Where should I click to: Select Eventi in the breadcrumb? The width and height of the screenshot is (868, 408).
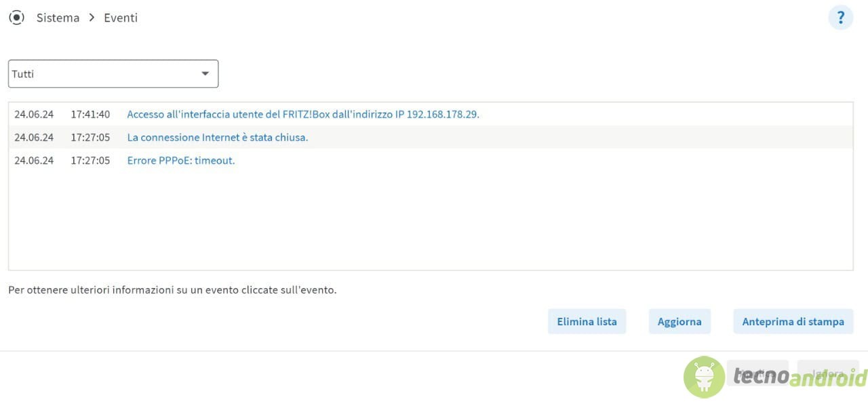point(121,18)
